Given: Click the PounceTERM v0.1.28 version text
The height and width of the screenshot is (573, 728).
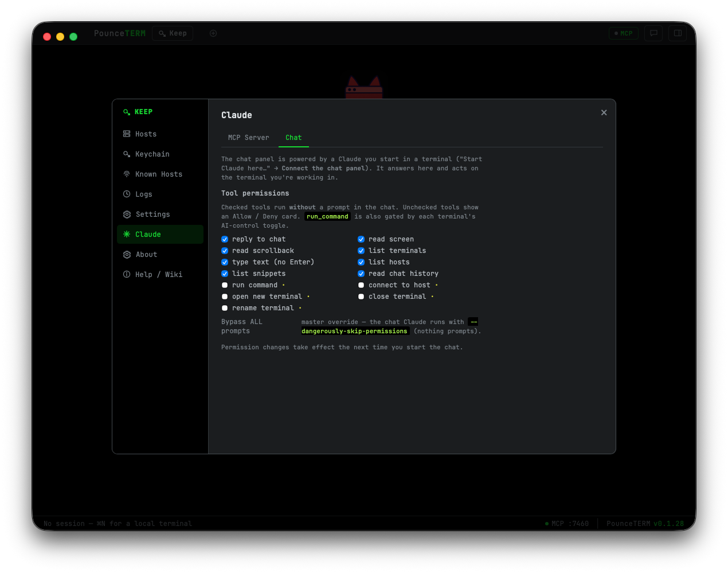Looking at the screenshot, I should pyautogui.click(x=645, y=524).
